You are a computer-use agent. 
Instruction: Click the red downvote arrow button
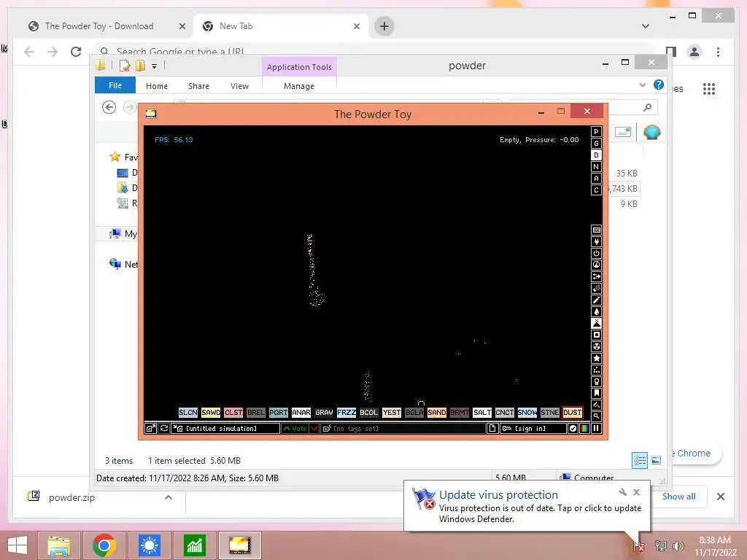[314, 429]
